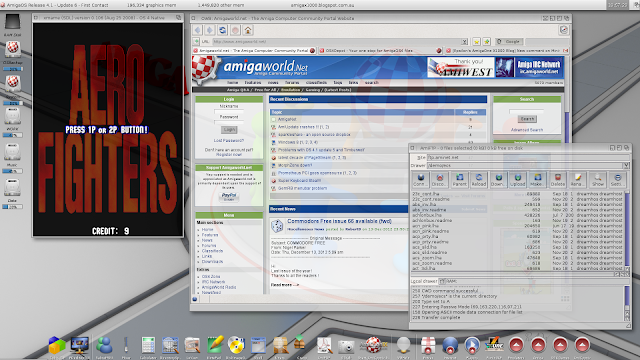Click the first yellow star bookmark icon

click(476, 42)
